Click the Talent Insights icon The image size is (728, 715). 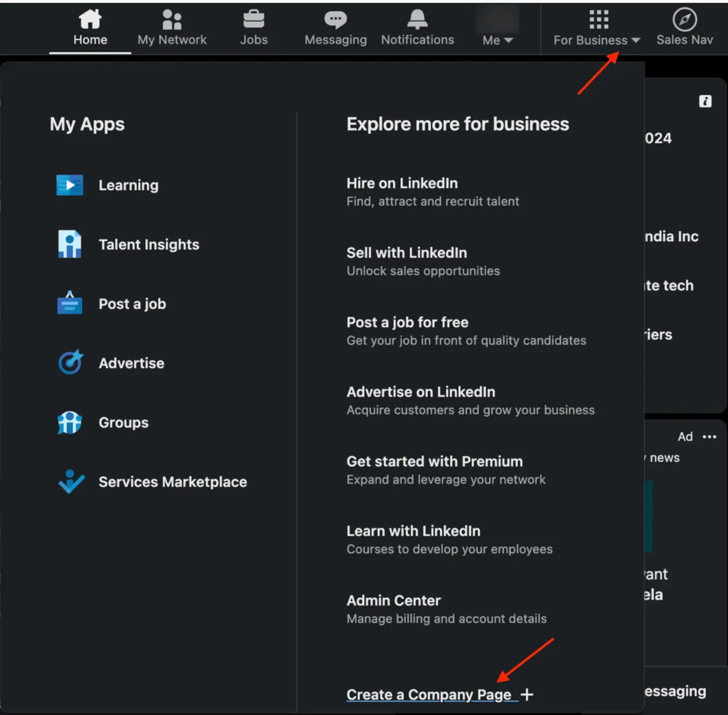[x=70, y=244]
